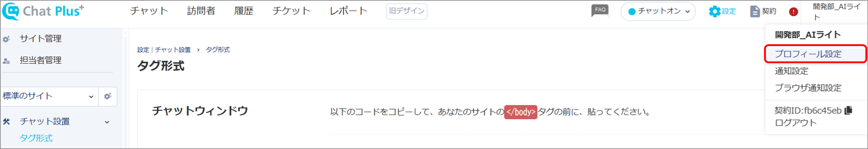Viewport: 868px width, 149px height.
Task: Go to the 訪問者 tab
Action: (x=201, y=11)
